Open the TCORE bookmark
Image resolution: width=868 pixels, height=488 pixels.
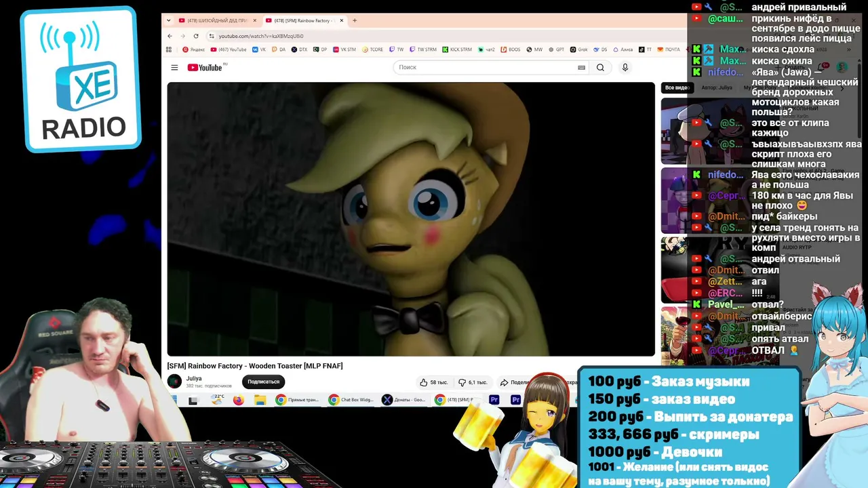(x=373, y=49)
